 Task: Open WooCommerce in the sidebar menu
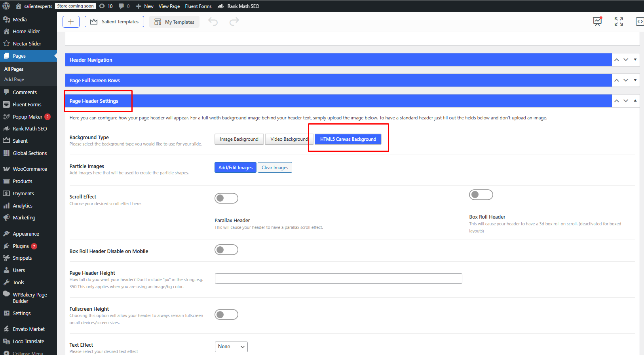pyautogui.click(x=30, y=169)
